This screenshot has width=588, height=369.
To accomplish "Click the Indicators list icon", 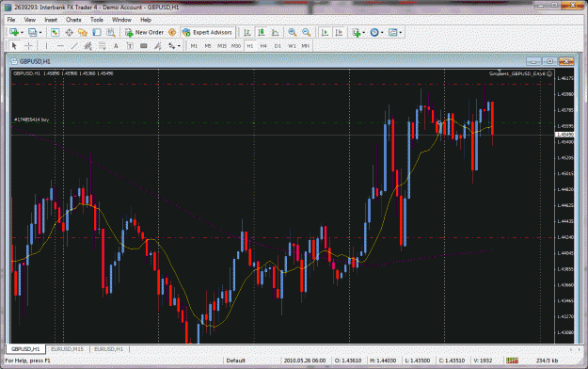I will point(357,33).
